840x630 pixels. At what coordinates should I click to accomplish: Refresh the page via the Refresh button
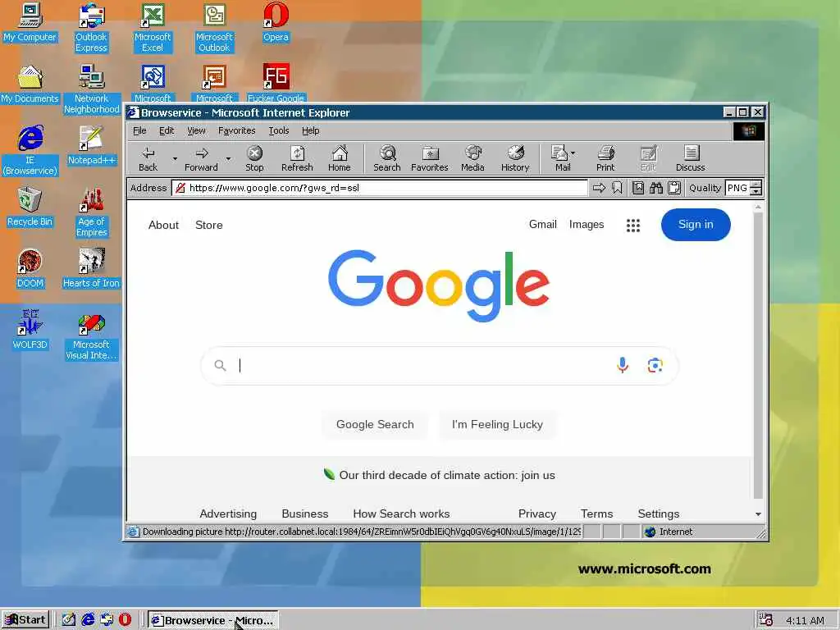point(297,158)
